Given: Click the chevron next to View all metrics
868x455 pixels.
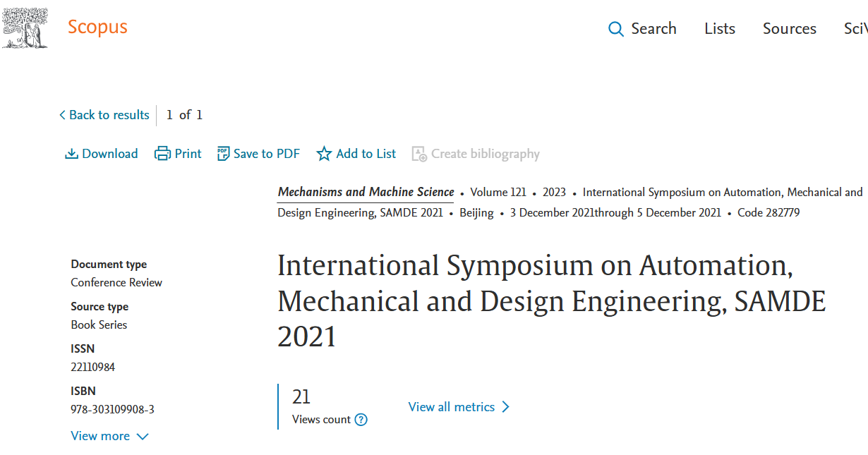Looking at the screenshot, I should 505,407.
